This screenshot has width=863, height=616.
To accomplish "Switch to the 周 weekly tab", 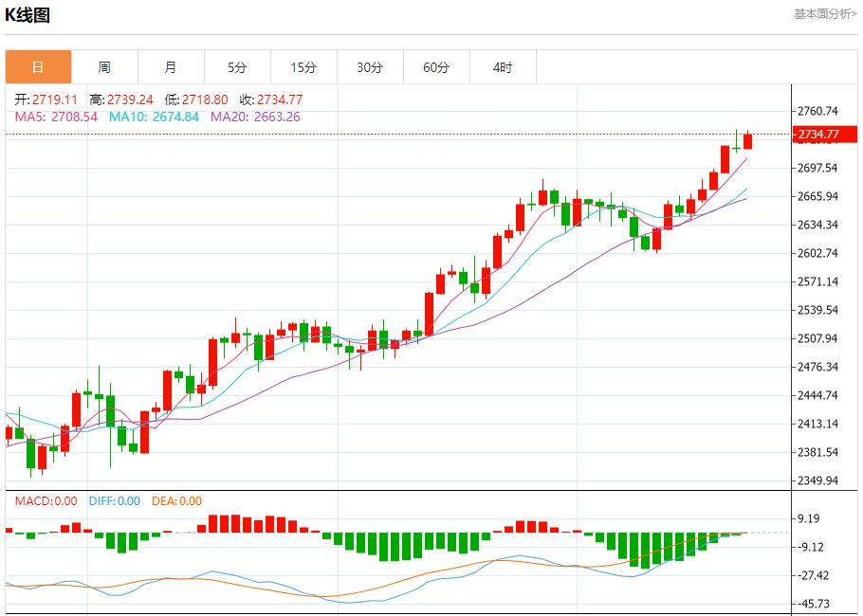I will tap(104, 67).
